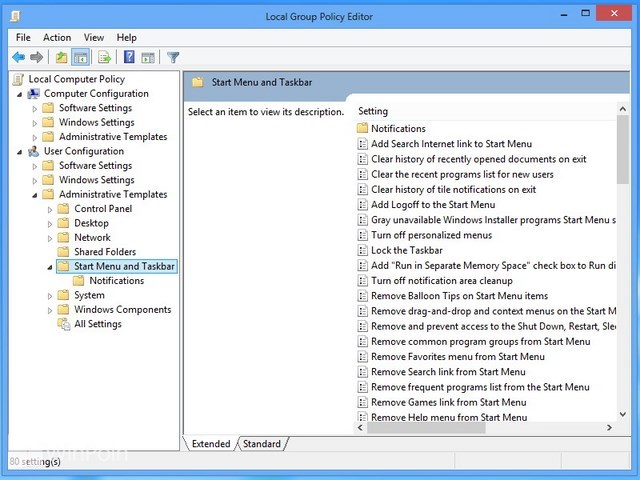
Task: Select Notifications under Start Menu and Taskbar tree
Action: coord(117,280)
